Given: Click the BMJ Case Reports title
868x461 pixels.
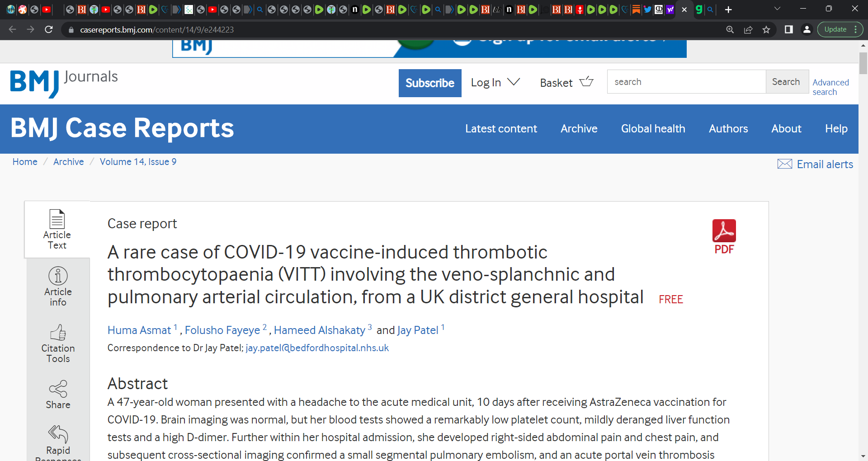Looking at the screenshot, I should pyautogui.click(x=122, y=128).
